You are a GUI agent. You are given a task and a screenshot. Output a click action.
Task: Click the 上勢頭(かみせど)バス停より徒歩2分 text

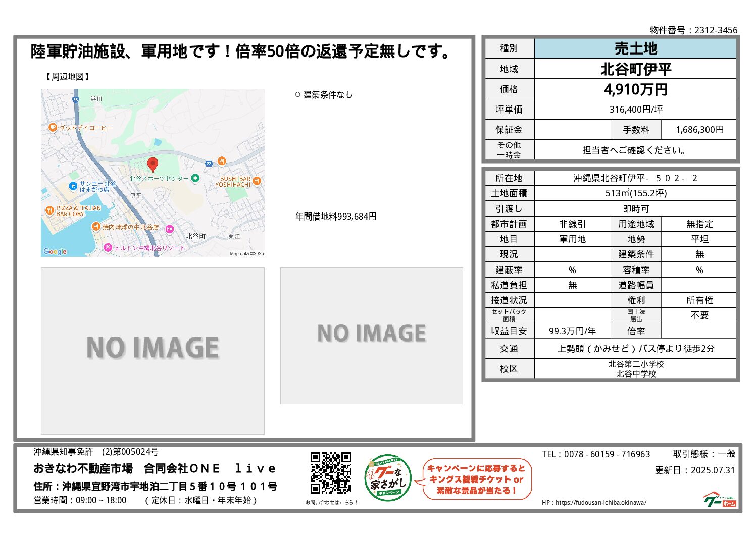pos(636,349)
